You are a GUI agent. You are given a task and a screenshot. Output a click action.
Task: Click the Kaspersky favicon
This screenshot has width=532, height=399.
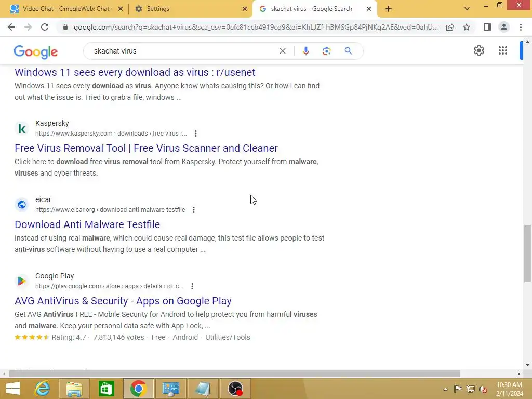22,128
